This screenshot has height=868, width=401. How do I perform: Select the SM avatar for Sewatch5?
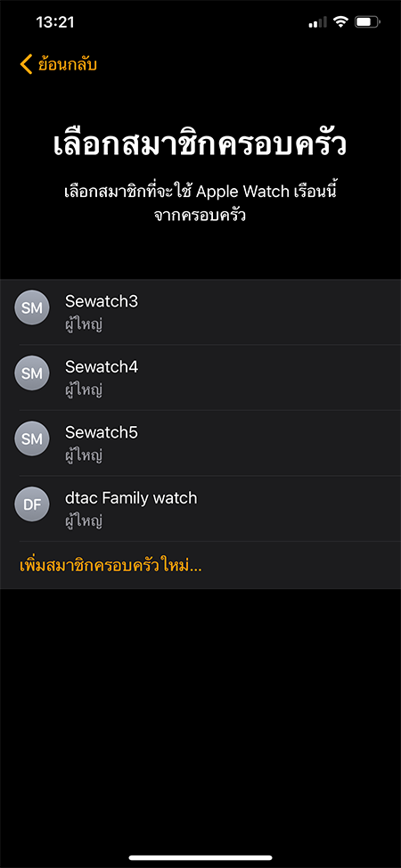pyautogui.click(x=31, y=438)
